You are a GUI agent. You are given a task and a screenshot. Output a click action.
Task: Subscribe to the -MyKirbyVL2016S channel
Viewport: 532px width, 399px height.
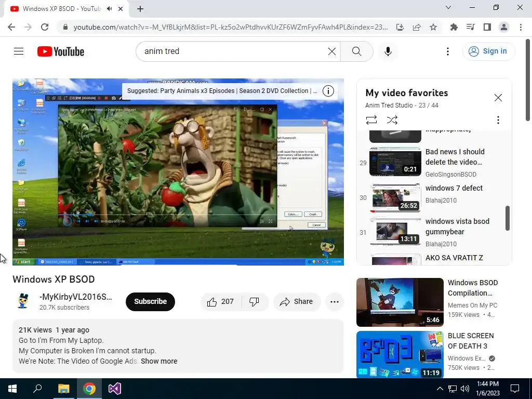tap(150, 302)
